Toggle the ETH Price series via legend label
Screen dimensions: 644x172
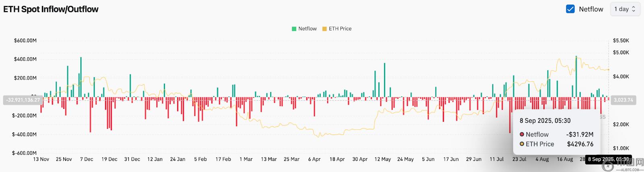pos(340,29)
